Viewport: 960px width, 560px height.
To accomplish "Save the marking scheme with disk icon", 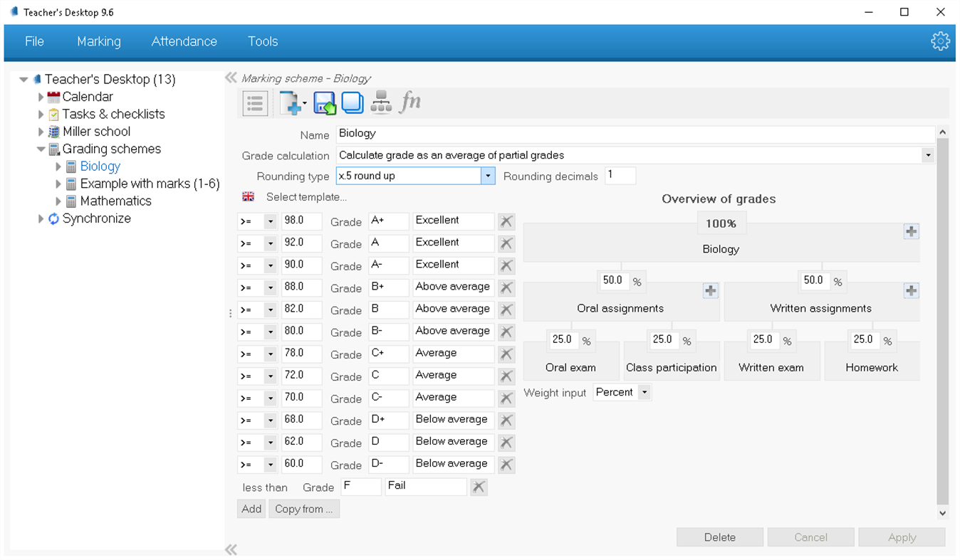I will pyautogui.click(x=324, y=102).
